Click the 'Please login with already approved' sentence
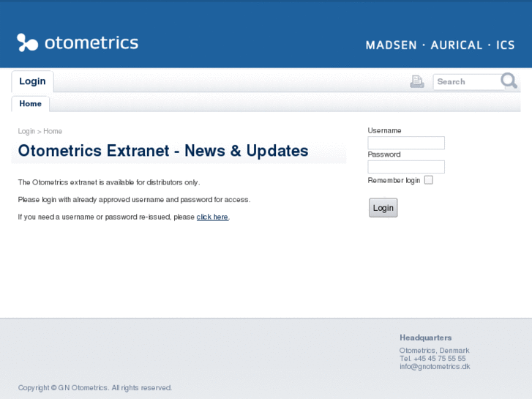The height and width of the screenshot is (399, 532). [x=135, y=200]
